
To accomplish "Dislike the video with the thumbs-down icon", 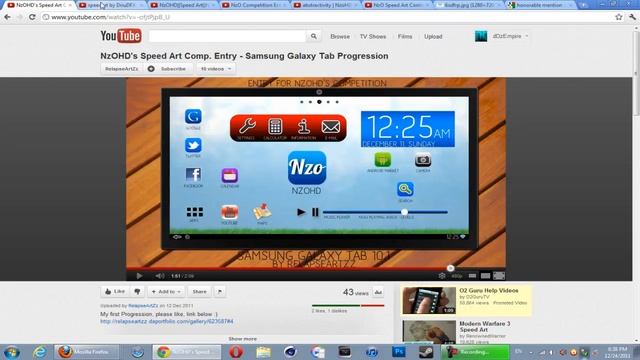I will [x=137, y=291].
